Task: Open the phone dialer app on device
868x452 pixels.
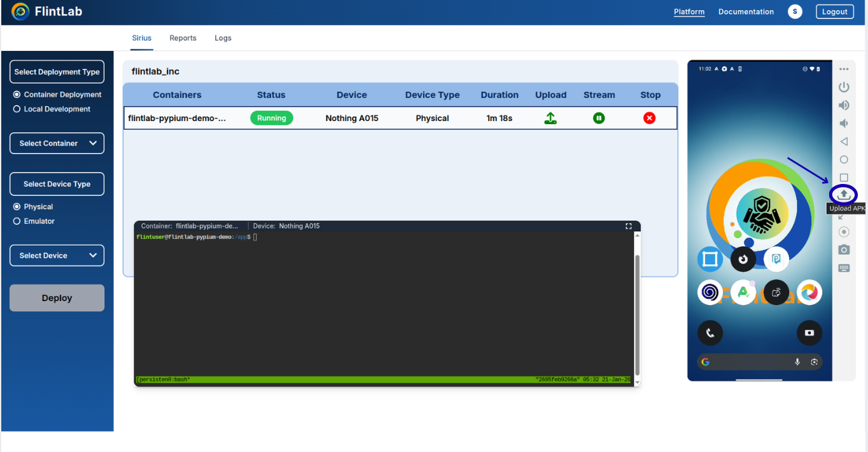Action: tap(710, 333)
